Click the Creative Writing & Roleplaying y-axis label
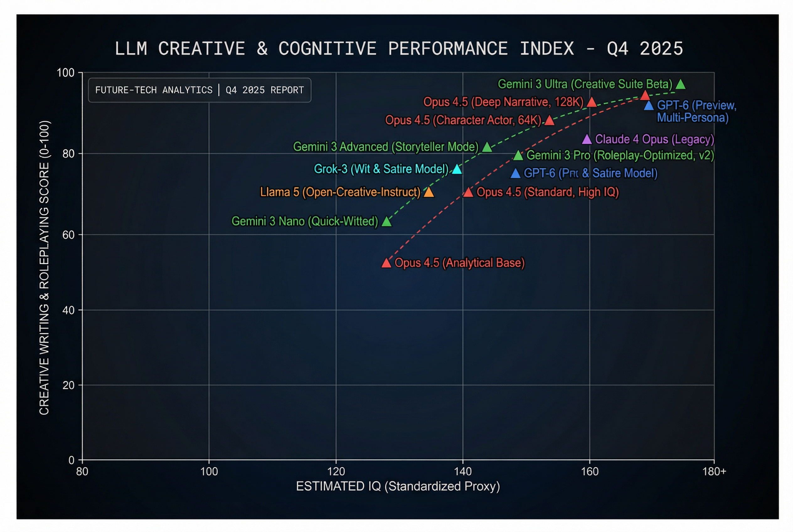The width and height of the screenshot is (793, 532). [45, 267]
